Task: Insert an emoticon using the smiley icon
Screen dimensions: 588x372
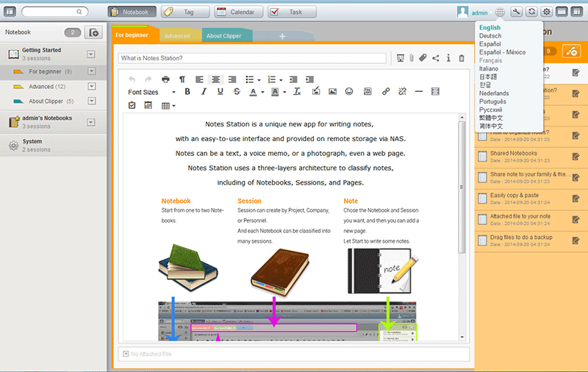Action: 349,92
